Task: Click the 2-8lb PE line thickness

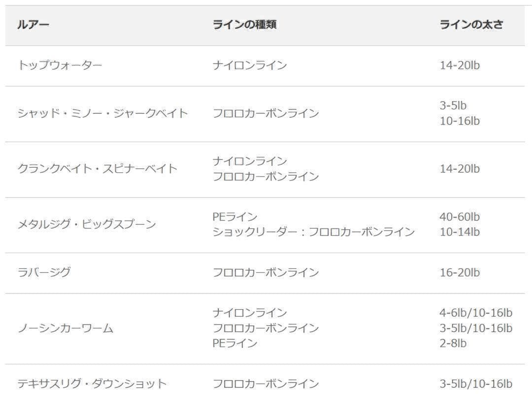Action: coord(453,343)
